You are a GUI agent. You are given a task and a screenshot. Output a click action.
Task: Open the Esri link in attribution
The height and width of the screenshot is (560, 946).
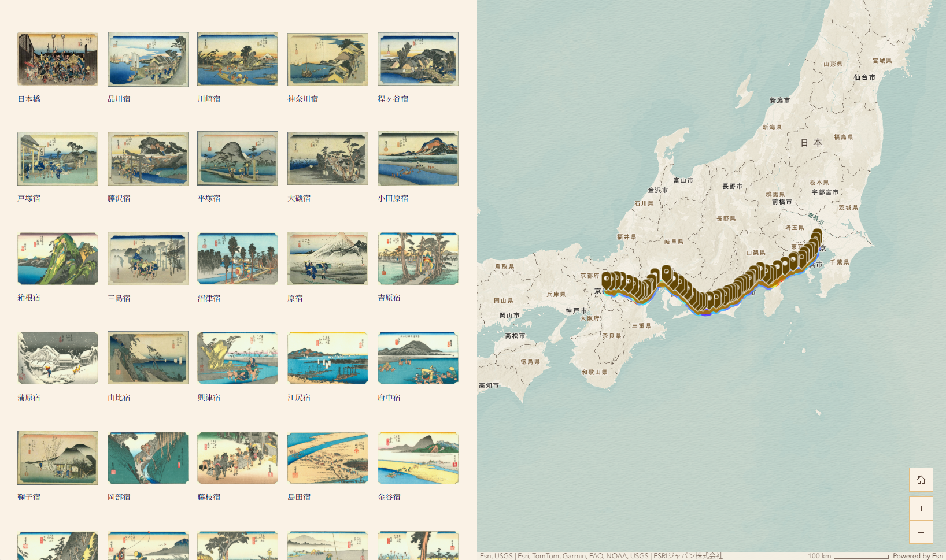[x=937, y=556]
